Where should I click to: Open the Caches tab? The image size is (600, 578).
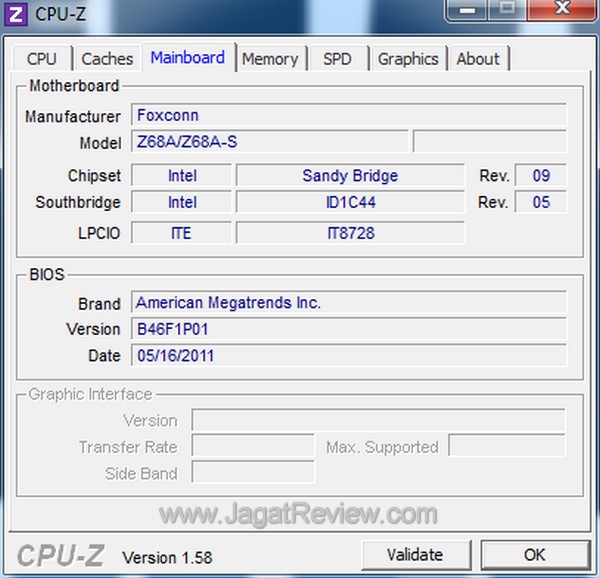107,59
